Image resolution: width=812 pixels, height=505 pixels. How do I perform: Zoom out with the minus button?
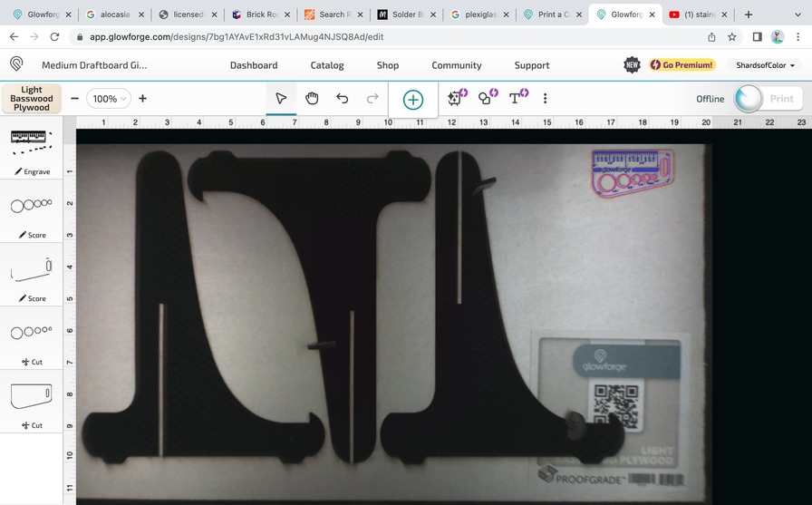(74, 99)
